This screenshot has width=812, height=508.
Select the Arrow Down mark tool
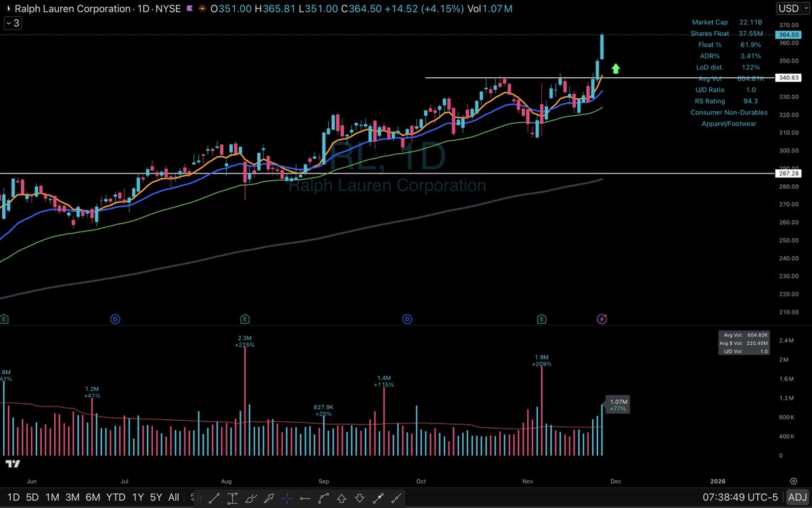(x=360, y=498)
